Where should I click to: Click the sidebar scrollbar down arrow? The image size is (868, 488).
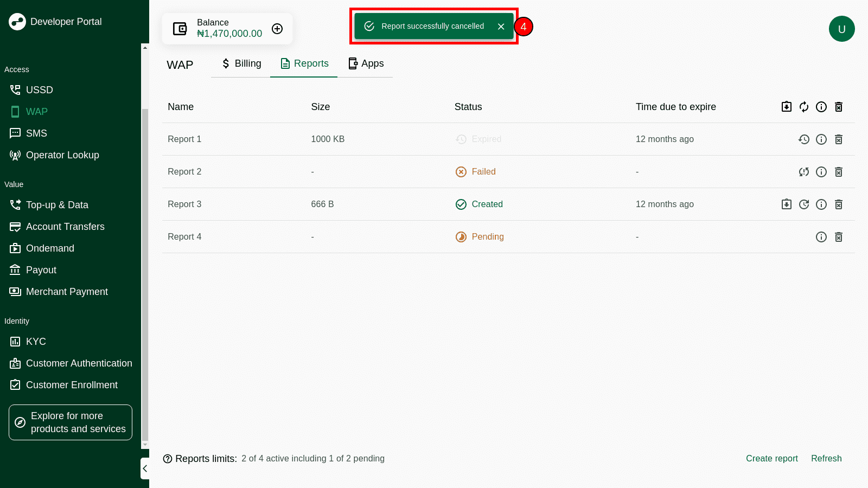coord(145,445)
